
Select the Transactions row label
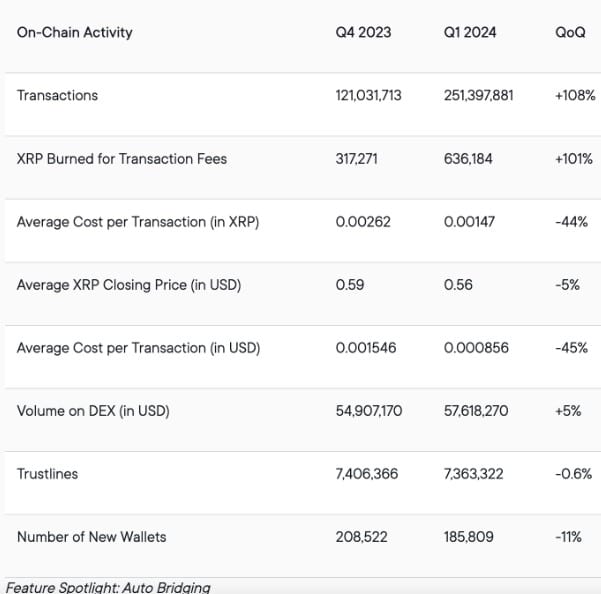[57, 95]
